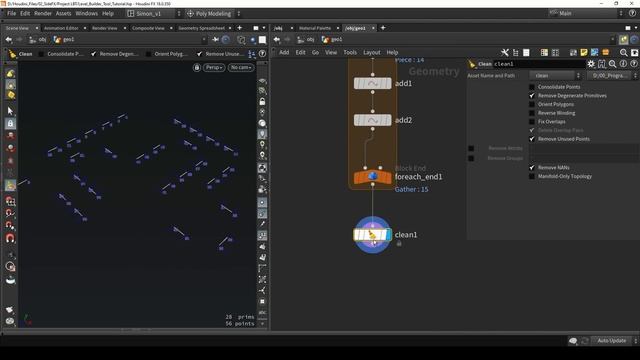Click the Add menu in network editor

[284, 52]
